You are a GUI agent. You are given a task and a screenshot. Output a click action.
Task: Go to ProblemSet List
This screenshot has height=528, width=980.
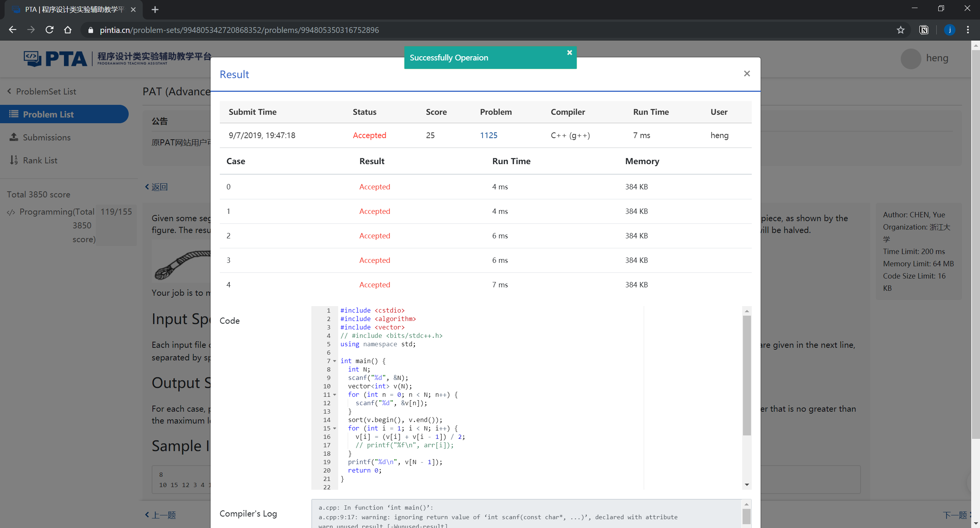pyautogui.click(x=42, y=91)
